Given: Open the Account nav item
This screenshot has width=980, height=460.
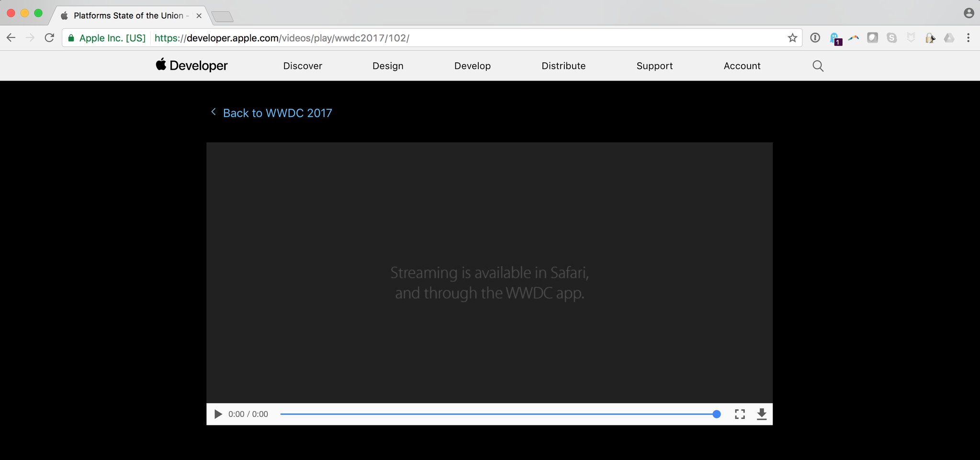Looking at the screenshot, I should click(742, 66).
